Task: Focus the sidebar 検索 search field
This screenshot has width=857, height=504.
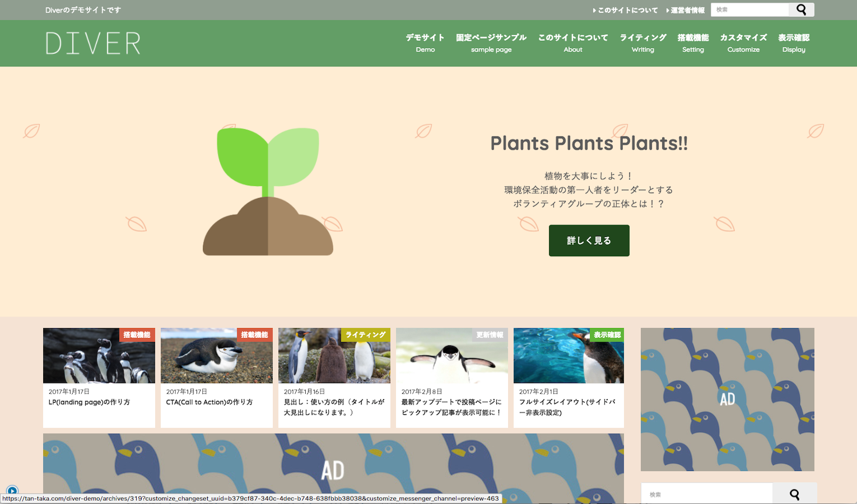Action: [x=707, y=494]
